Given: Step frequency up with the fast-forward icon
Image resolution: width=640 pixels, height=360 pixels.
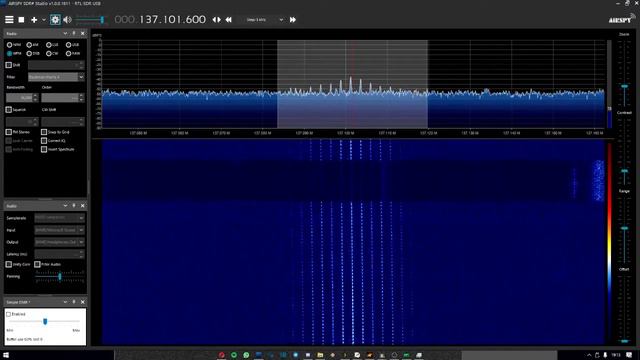Looking at the screenshot, I should pos(293,20).
